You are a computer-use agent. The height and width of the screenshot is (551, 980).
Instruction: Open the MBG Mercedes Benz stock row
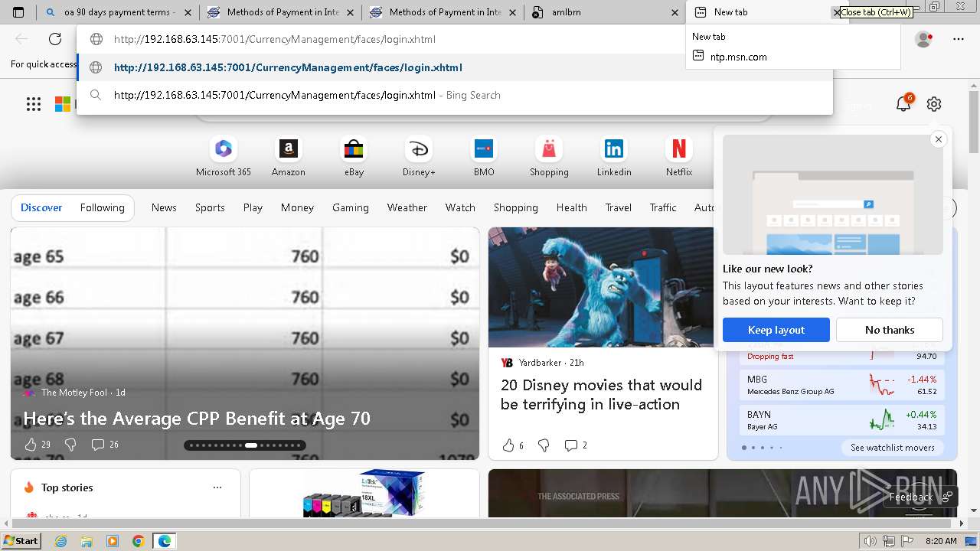842,385
